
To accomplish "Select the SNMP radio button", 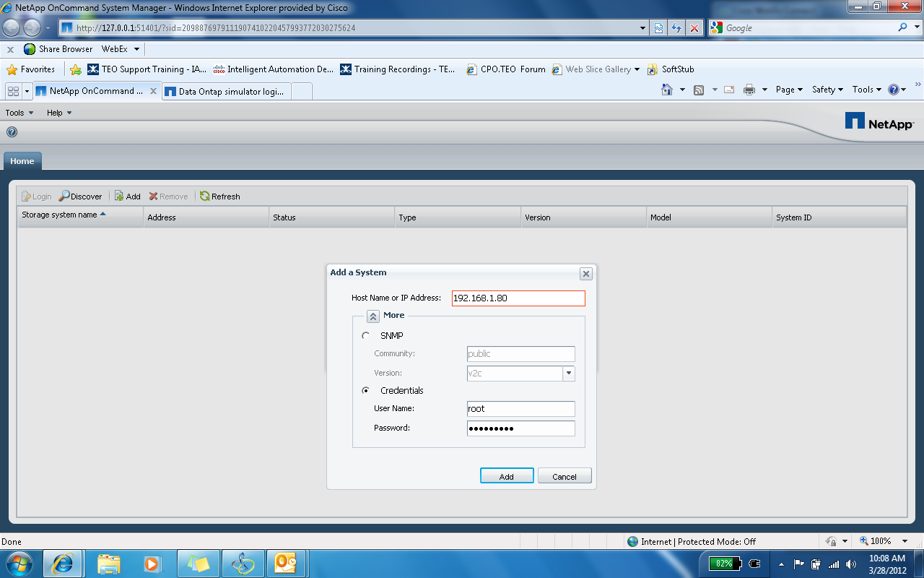I will (366, 336).
